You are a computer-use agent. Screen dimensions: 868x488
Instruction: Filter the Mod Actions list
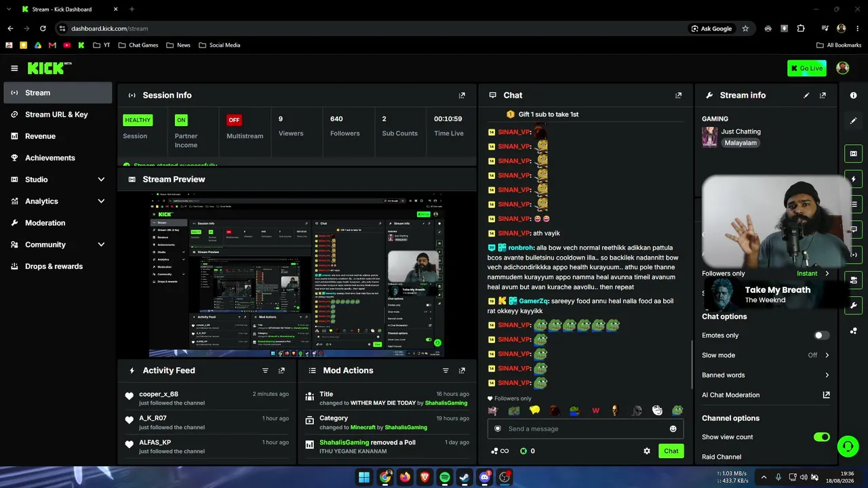tap(446, 371)
